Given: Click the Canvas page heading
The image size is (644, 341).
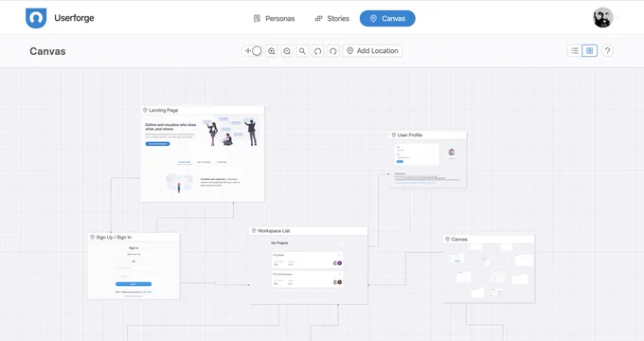Looking at the screenshot, I should click(x=47, y=51).
